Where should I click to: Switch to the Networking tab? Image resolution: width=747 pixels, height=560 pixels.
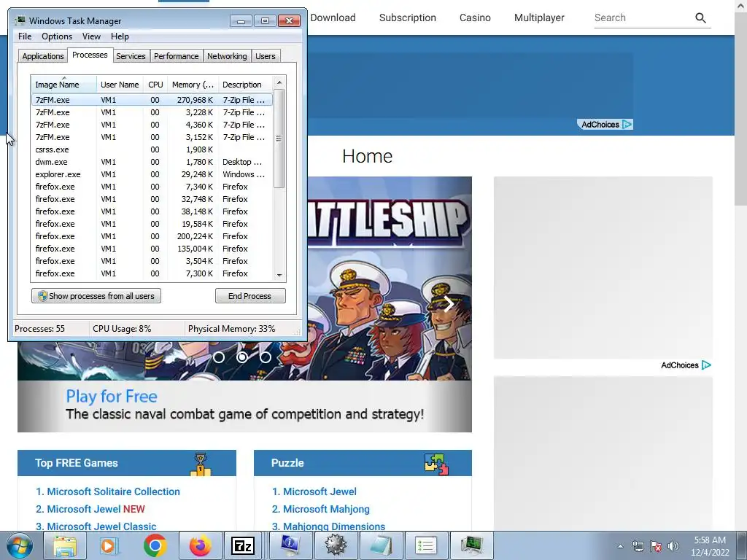pos(227,56)
